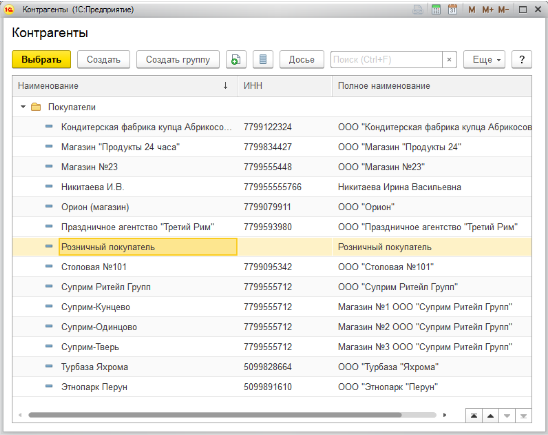Screen dimensions: 548x435
Task: Select the Орион (магазин) entry
Action: pyautogui.click(x=95, y=207)
